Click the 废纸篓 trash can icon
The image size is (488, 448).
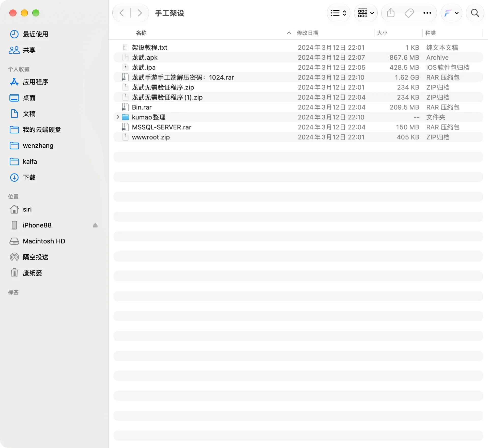[14, 273]
